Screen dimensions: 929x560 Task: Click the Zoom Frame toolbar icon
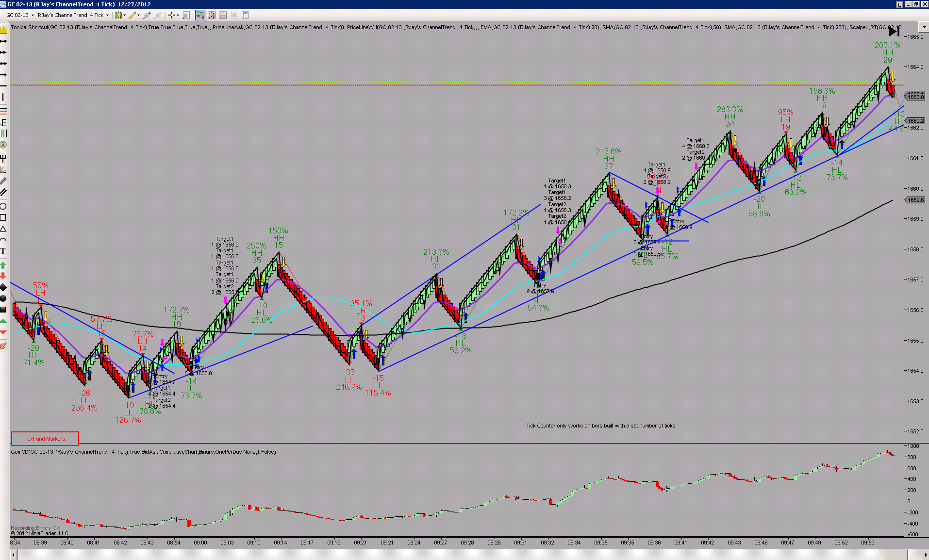[186, 15]
